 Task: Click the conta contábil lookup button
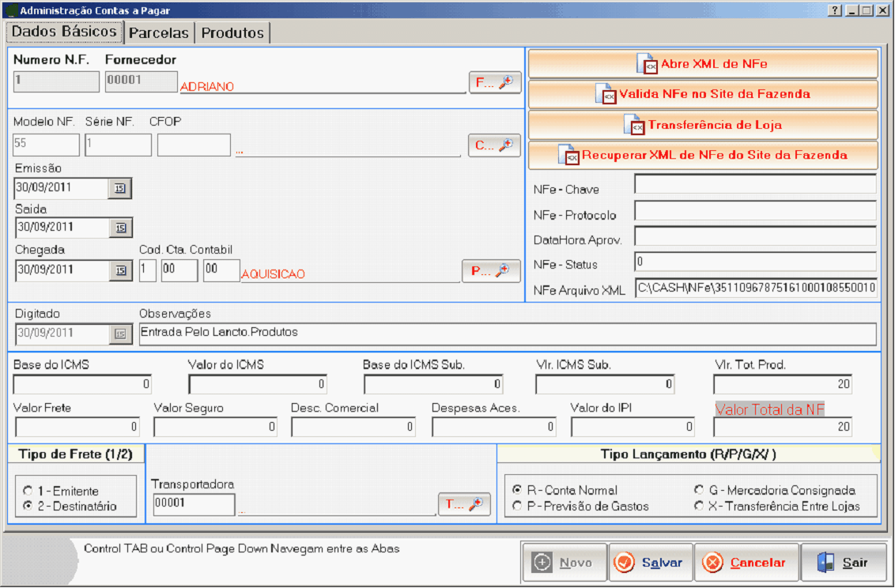click(x=491, y=271)
